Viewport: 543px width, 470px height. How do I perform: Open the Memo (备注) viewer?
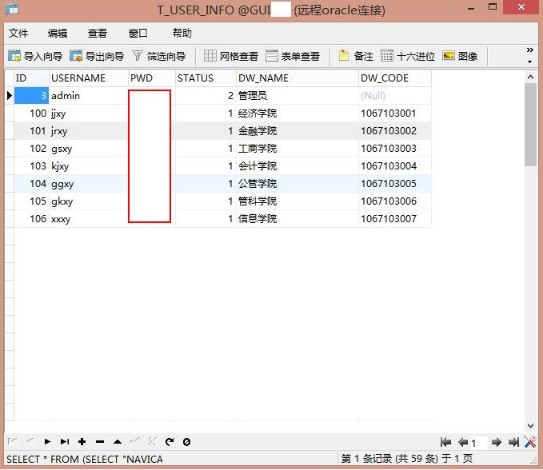[x=356, y=56]
